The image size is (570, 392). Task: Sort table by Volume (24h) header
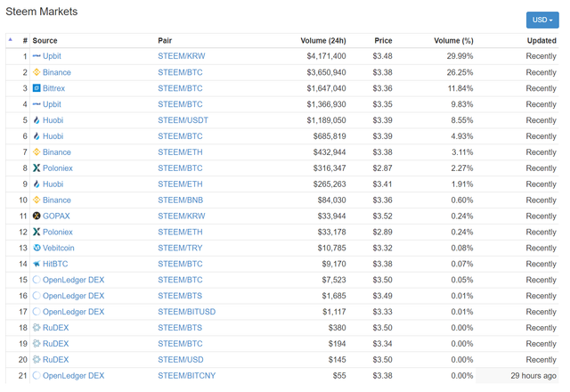322,41
